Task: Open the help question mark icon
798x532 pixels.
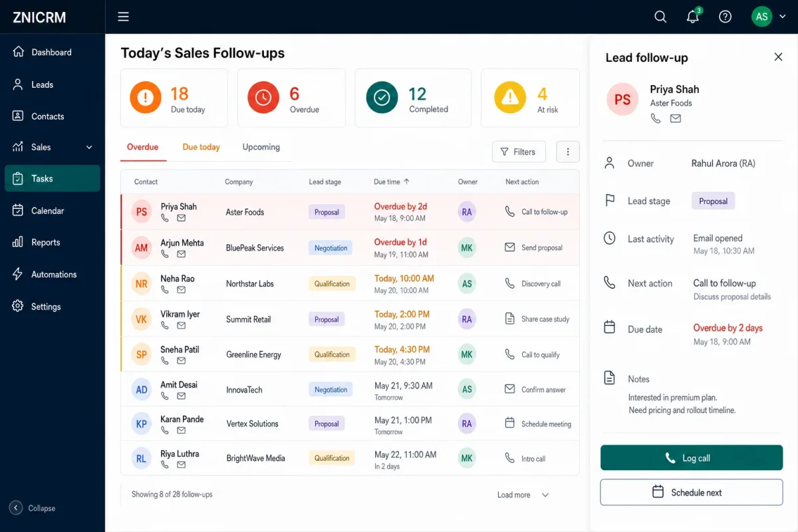Action: pyautogui.click(x=726, y=17)
